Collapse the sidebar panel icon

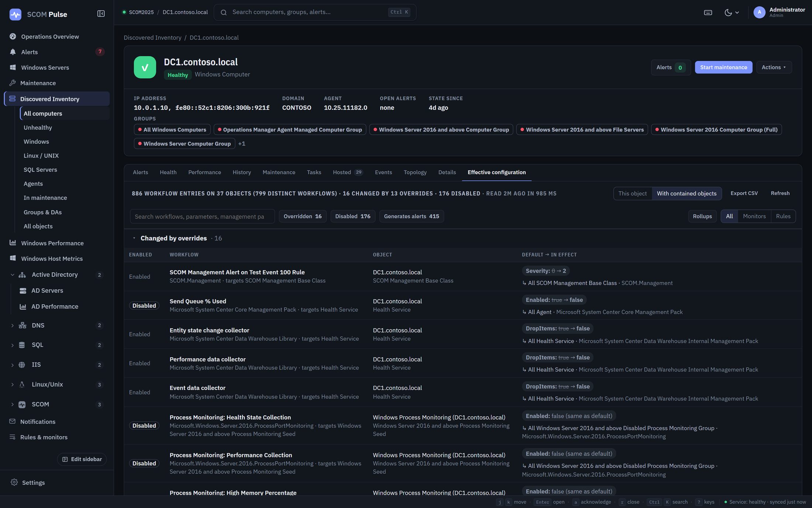(101, 14)
